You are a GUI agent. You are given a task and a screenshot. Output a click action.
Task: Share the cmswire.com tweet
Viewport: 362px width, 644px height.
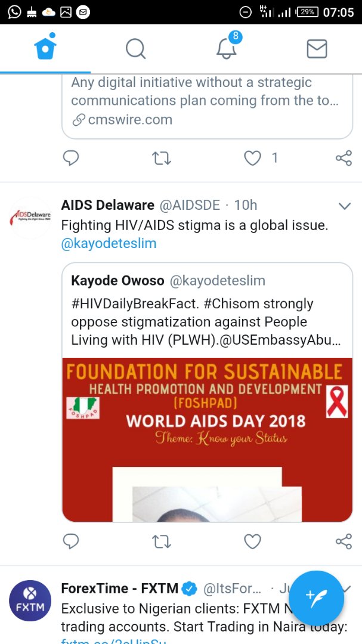344,158
